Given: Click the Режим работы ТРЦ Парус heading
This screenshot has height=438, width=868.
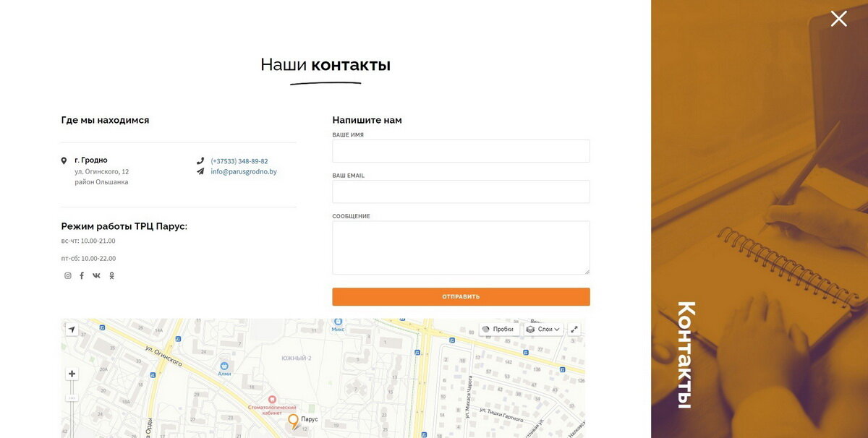Looking at the screenshot, I should pos(124,226).
